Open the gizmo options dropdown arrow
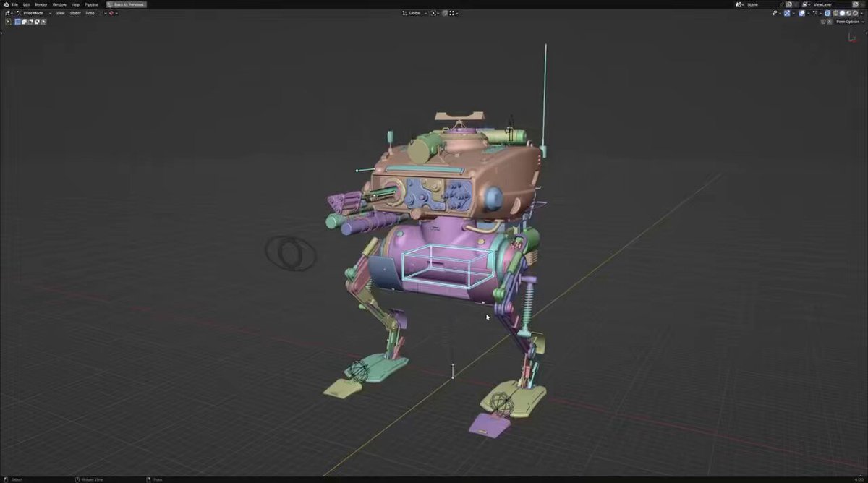Screen dimensions: 868x483 point(793,13)
